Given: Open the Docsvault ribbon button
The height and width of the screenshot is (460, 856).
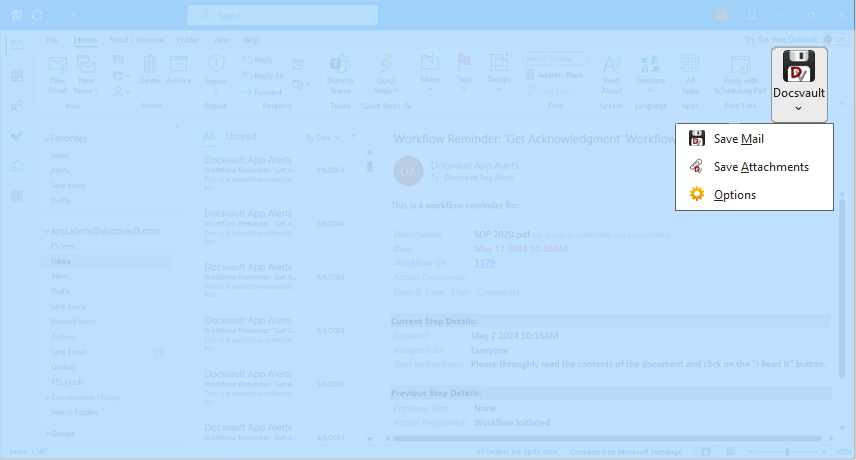Looking at the screenshot, I should [x=799, y=84].
